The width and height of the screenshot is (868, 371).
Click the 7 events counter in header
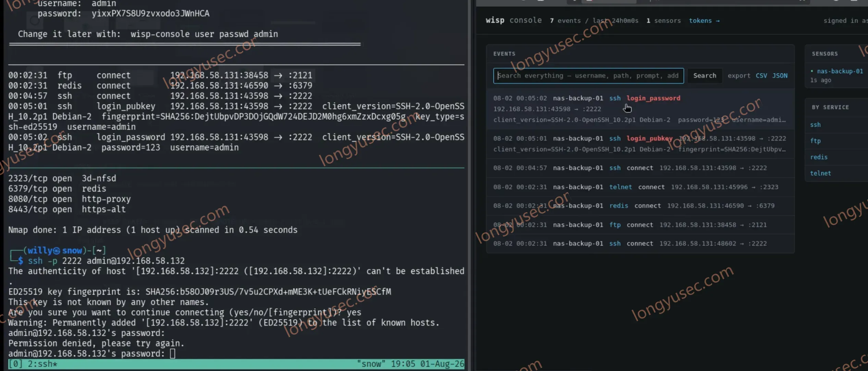pyautogui.click(x=565, y=21)
